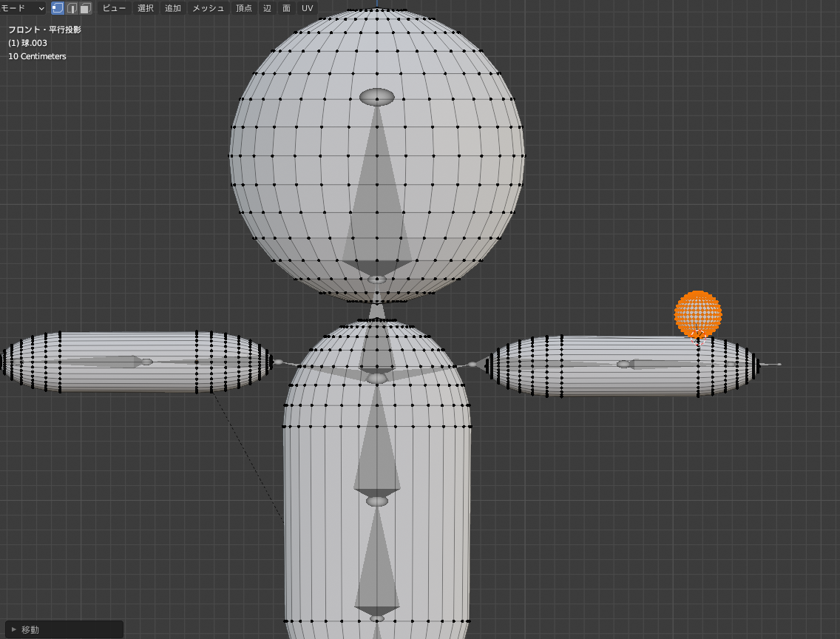This screenshot has width=840, height=639.
Task: Open the 選択 menu
Action: click(x=145, y=8)
